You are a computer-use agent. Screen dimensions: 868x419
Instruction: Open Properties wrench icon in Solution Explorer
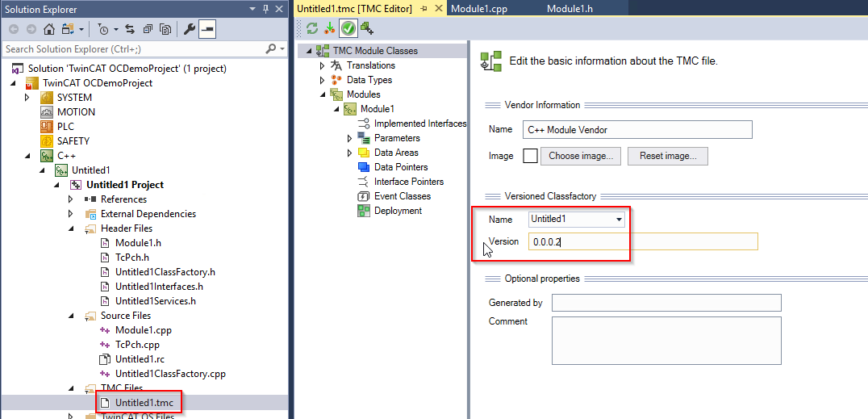point(190,29)
